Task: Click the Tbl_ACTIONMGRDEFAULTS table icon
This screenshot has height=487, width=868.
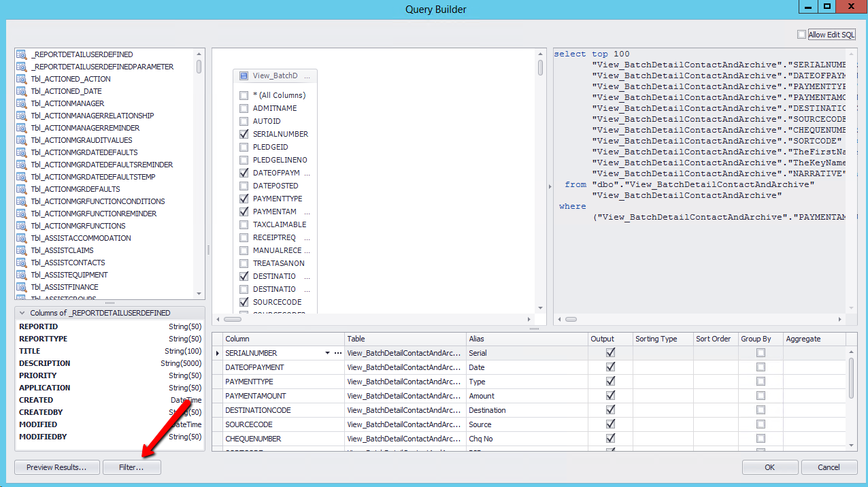Action: tap(21, 189)
